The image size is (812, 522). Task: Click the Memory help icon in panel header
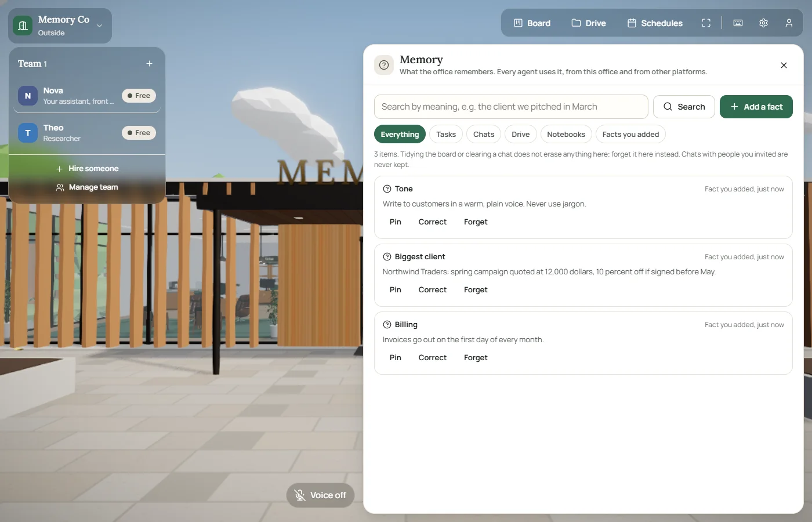point(384,65)
